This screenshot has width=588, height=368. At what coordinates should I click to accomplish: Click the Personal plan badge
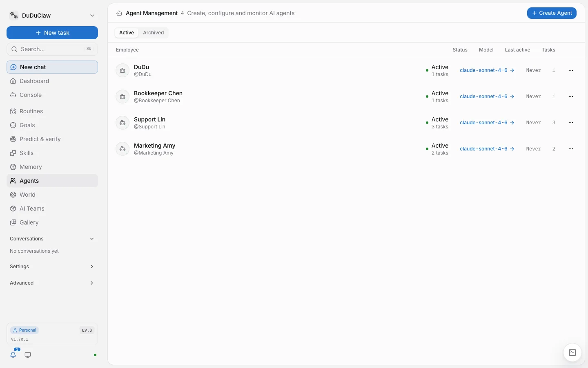[24, 330]
